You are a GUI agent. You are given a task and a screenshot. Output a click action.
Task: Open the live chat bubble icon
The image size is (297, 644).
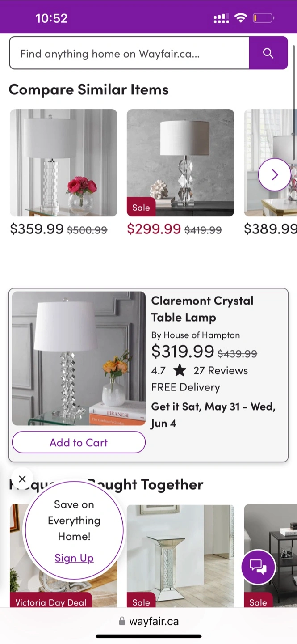[x=258, y=567]
